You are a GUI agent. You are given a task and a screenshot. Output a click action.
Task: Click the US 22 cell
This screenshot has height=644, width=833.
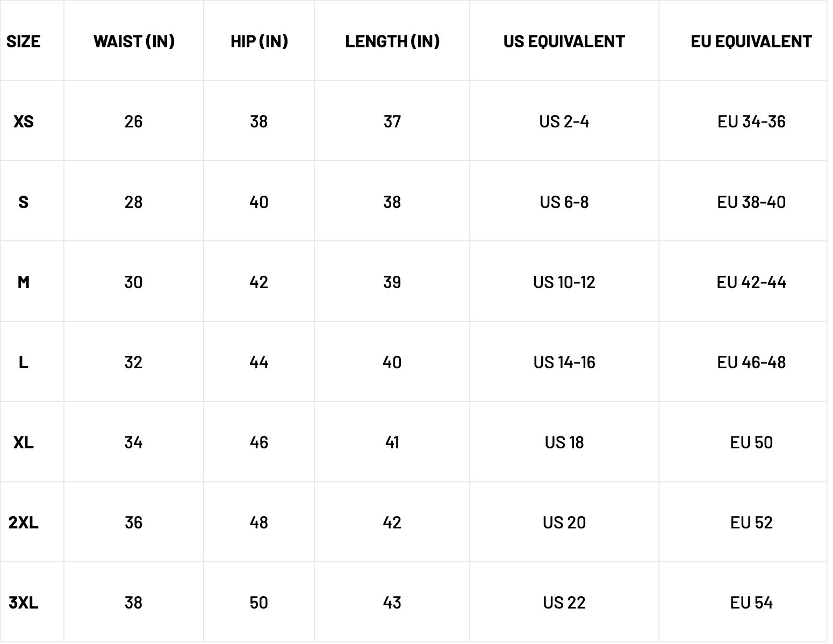point(564,603)
